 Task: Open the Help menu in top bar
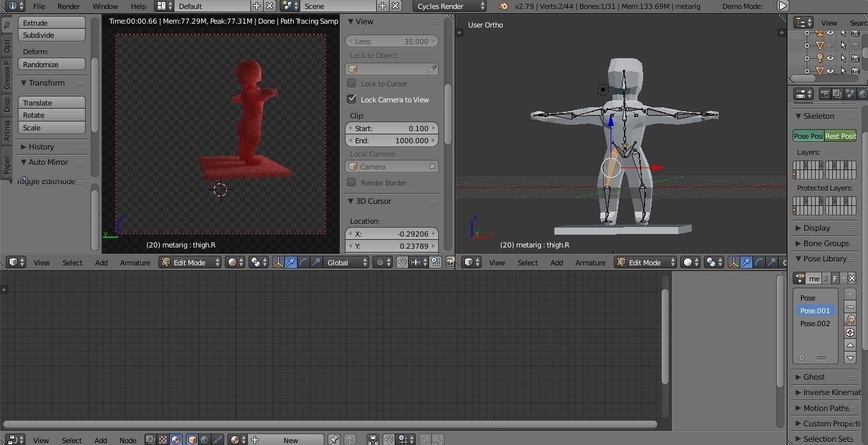point(139,6)
